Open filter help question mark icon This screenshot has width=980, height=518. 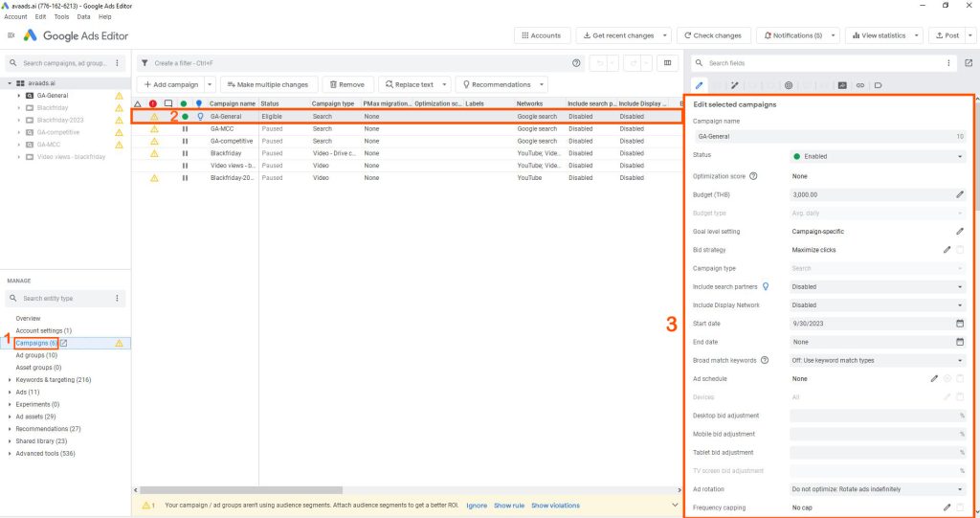click(x=576, y=63)
